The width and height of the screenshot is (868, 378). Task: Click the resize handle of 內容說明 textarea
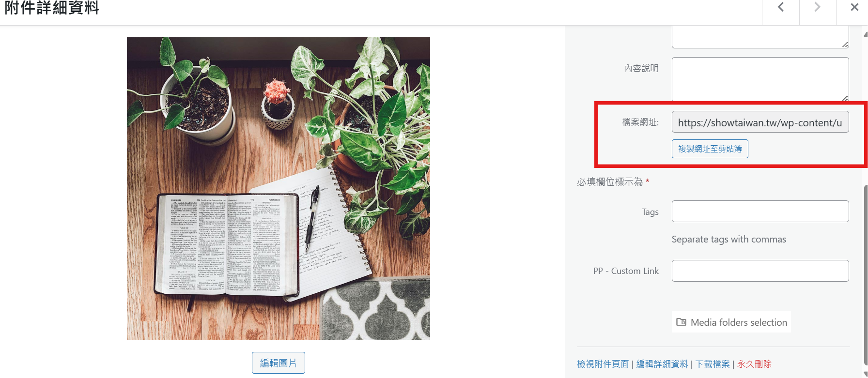pos(845,98)
